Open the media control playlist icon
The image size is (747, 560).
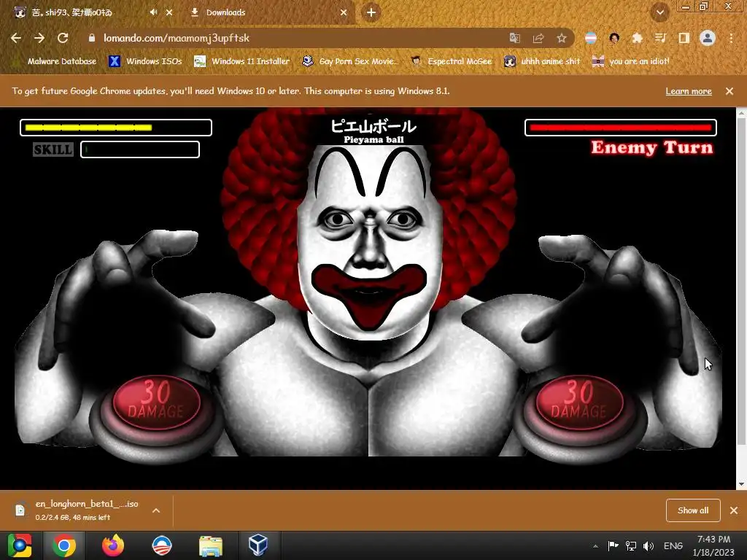pos(660,38)
